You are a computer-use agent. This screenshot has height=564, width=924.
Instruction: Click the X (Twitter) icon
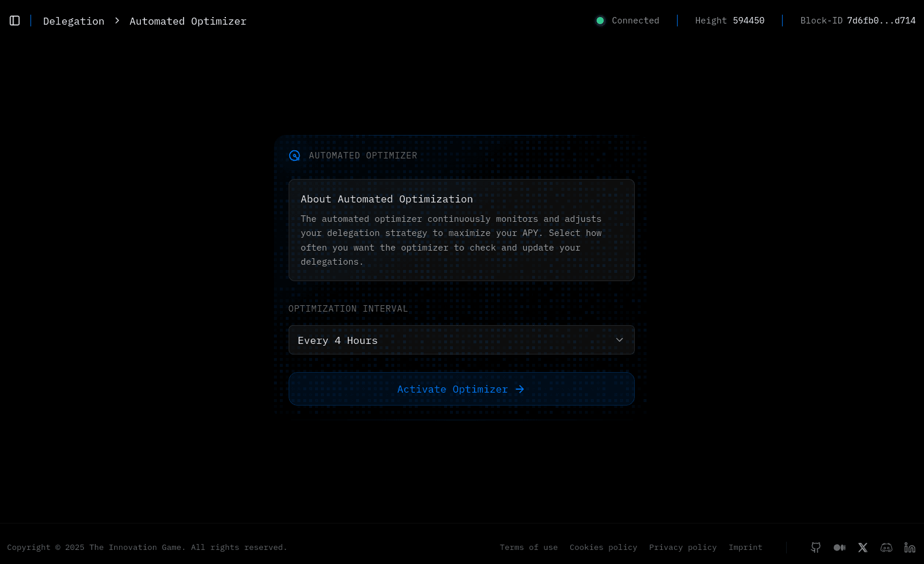[x=862, y=548]
